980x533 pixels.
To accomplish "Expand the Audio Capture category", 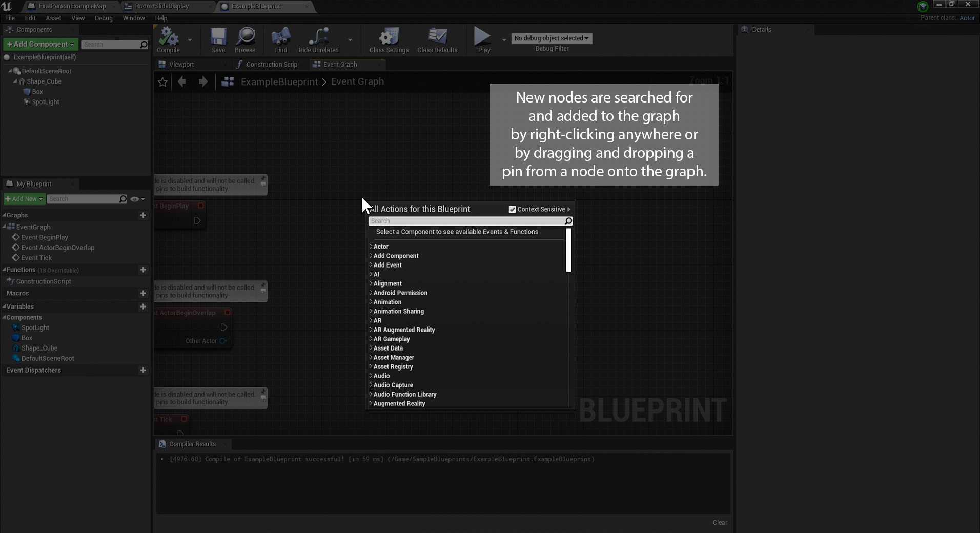I will [x=371, y=385].
